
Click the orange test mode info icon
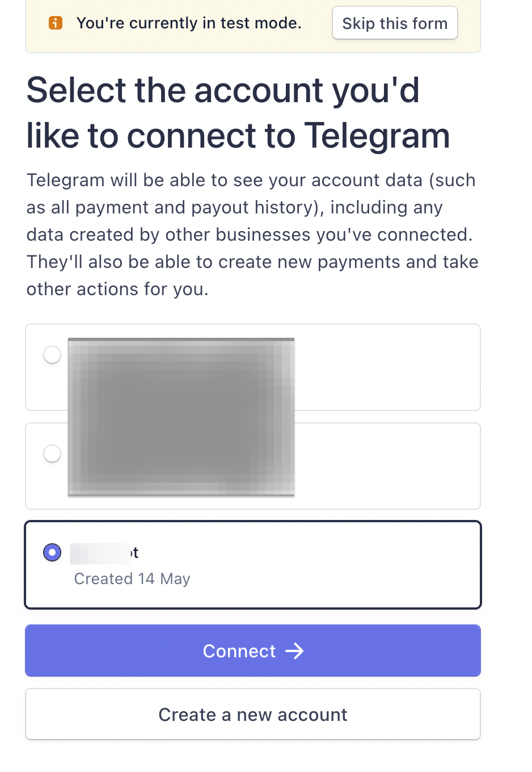pos(56,23)
